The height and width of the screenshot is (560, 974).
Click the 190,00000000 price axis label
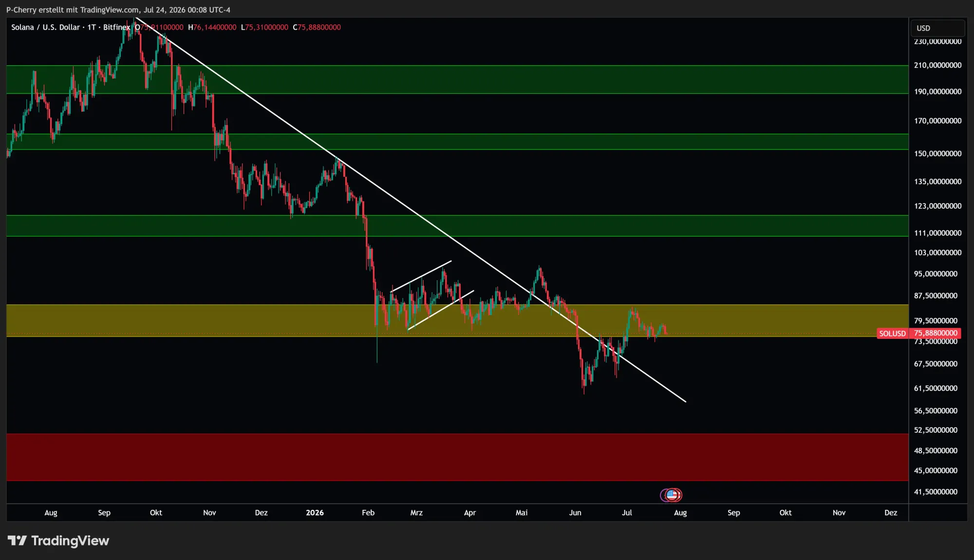(937, 92)
